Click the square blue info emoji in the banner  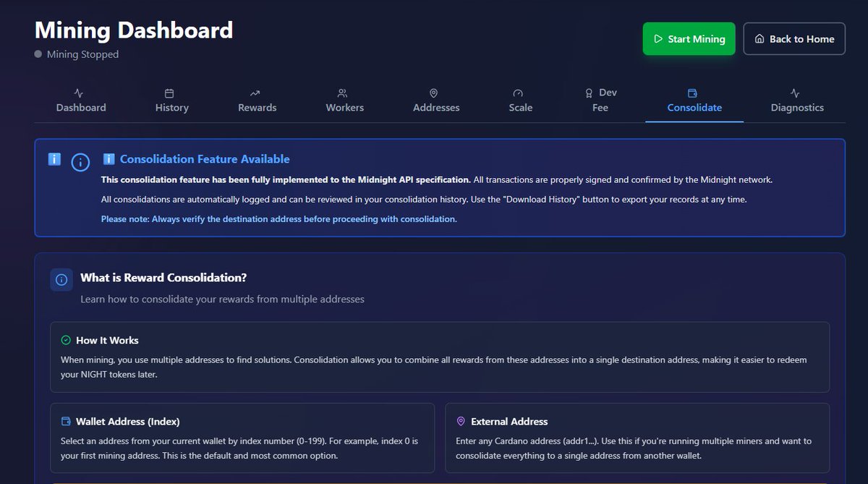pos(54,159)
